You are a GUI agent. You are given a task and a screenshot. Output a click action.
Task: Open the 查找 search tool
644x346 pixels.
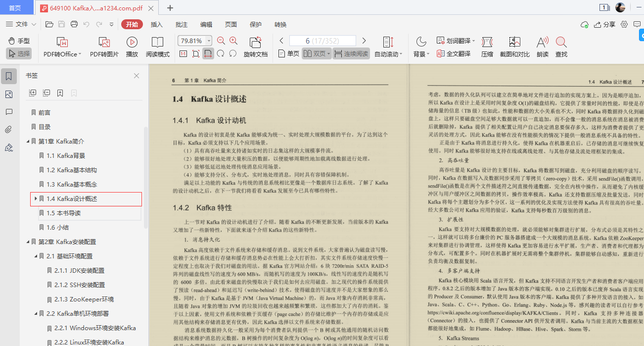(560, 47)
